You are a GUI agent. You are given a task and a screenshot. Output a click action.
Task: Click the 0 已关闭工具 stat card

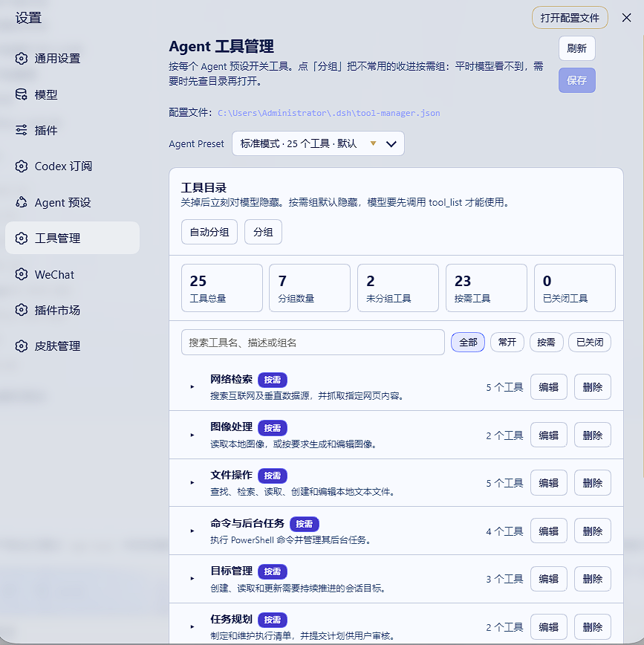coord(574,288)
